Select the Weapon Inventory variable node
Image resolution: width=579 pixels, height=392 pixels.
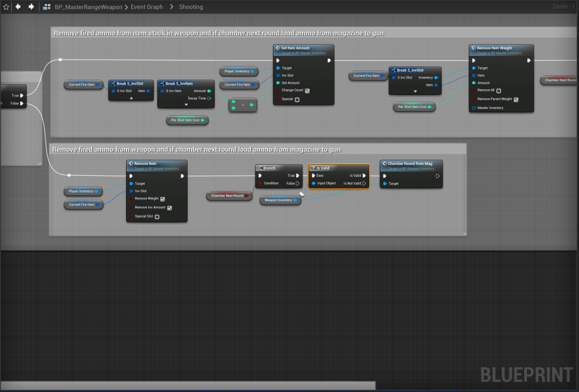[x=279, y=200]
